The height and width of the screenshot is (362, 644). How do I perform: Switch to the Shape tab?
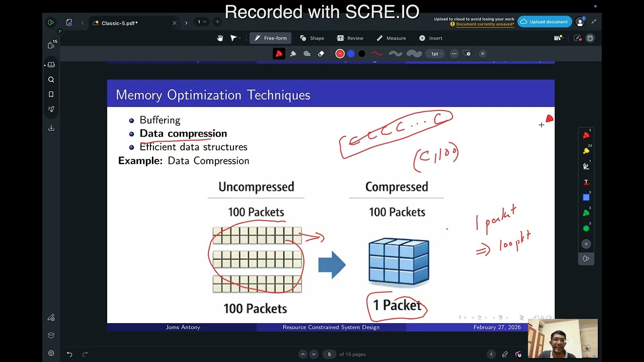(x=312, y=38)
